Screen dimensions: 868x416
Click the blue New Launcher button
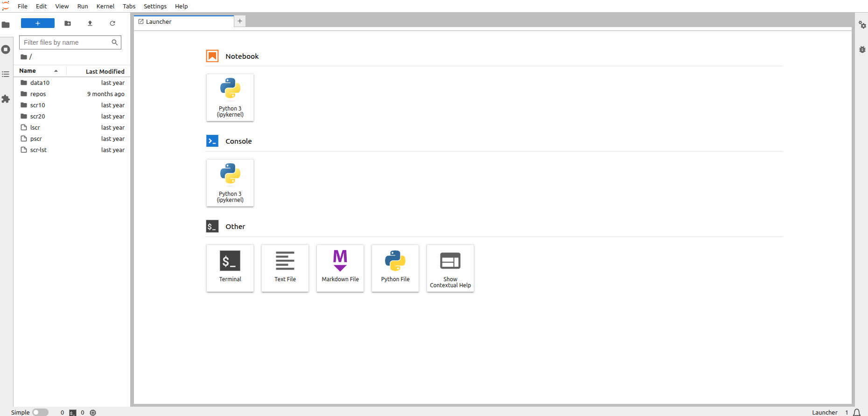[x=38, y=23]
